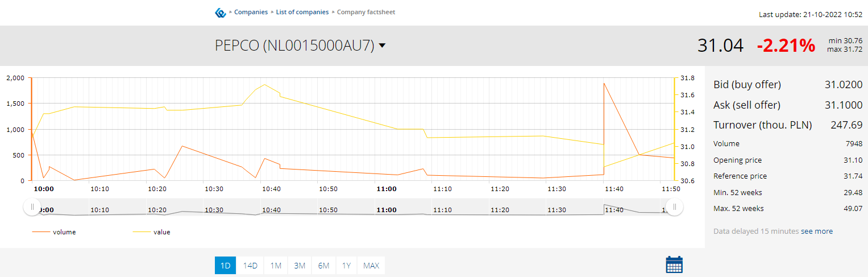Open the calendar date picker icon
The image size is (868, 277).
(x=674, y=265)
